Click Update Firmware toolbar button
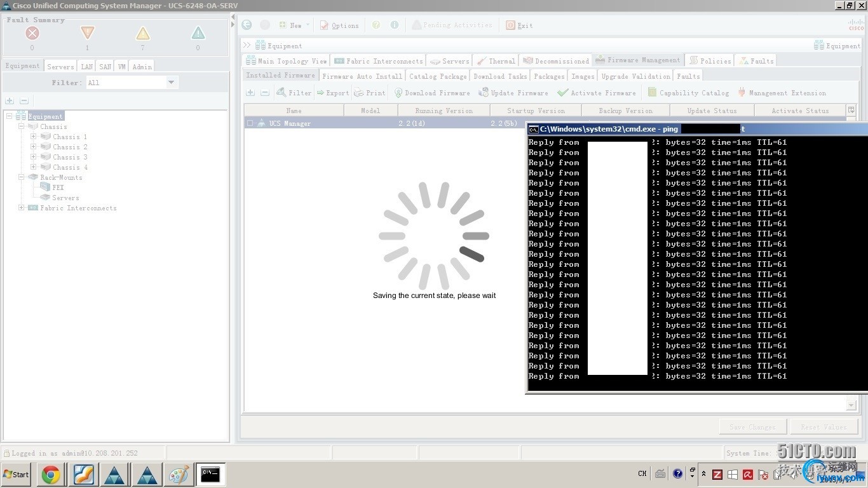 (x=513, y=93)
